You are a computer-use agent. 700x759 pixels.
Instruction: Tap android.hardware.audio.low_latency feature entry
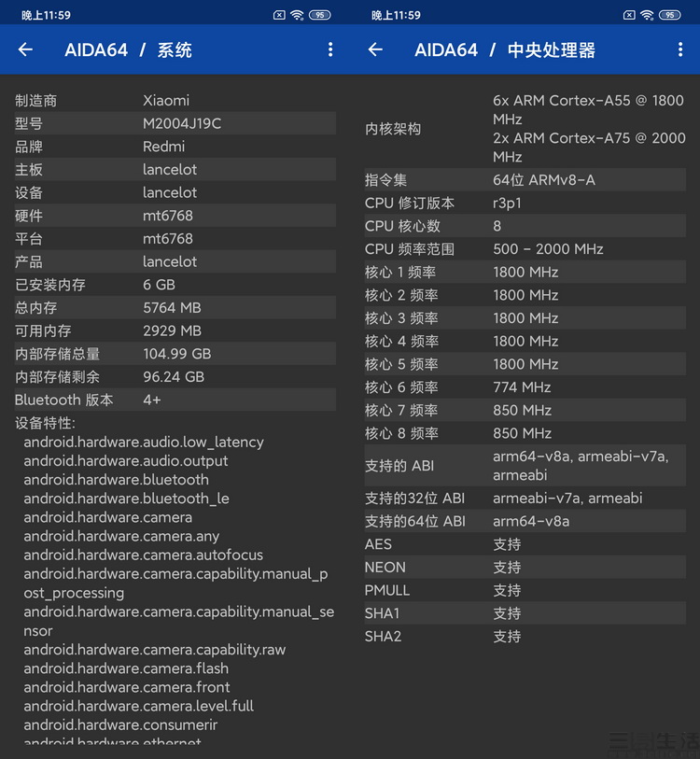pyautogui.click(x=144, y=442)
